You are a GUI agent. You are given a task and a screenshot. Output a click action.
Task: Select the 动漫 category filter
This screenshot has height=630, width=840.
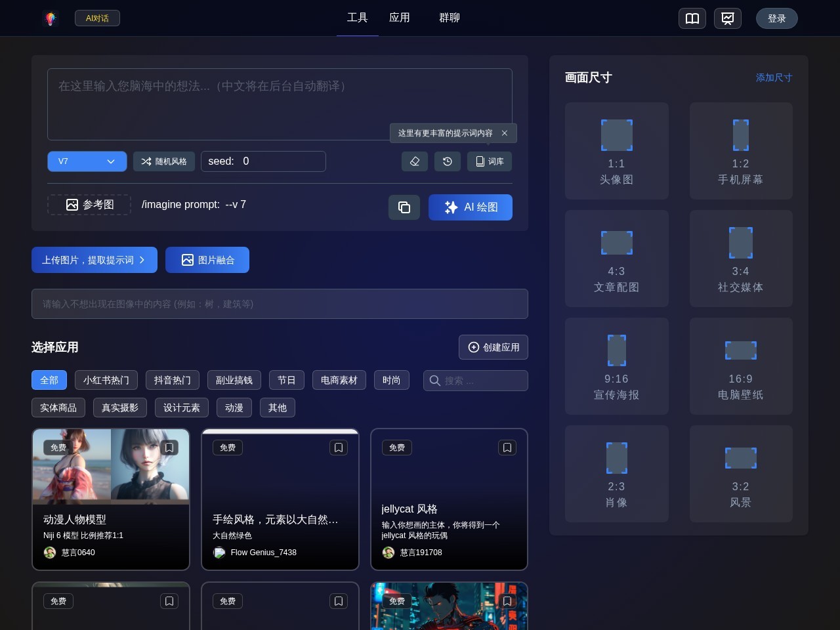(234, 408)
